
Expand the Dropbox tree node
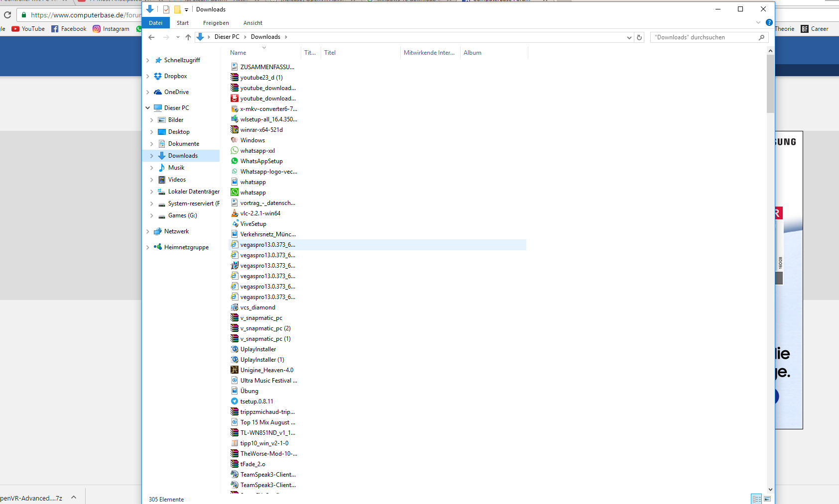[148, 76]
